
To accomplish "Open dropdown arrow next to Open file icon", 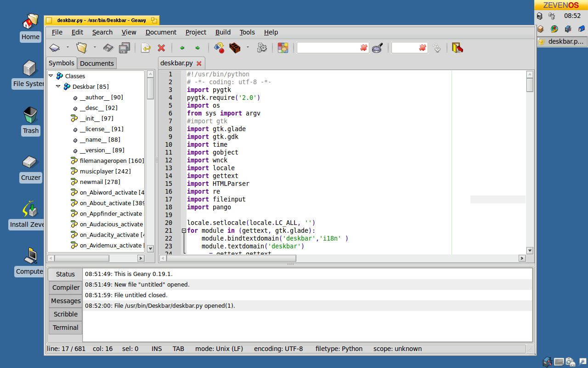I will tap(95, 47).
